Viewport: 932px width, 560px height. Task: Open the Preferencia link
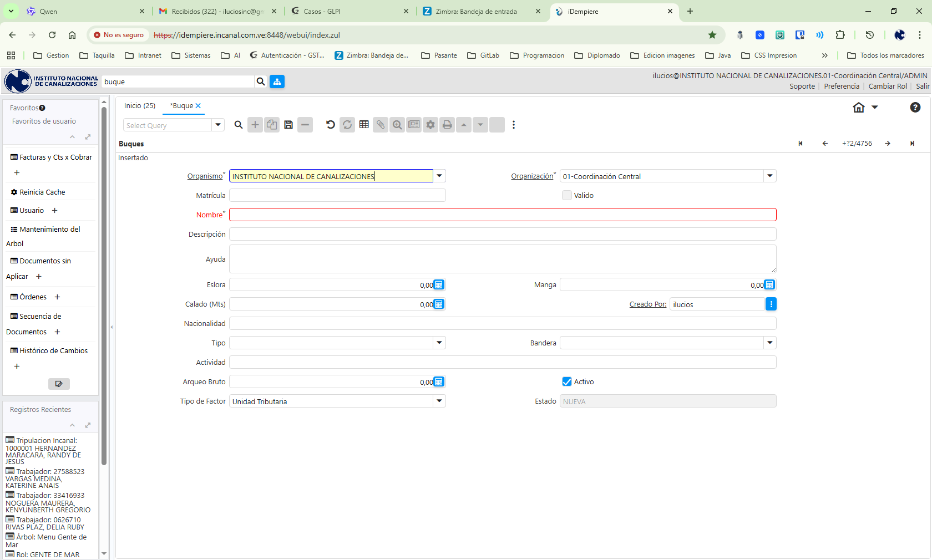(x=842, y=86)
